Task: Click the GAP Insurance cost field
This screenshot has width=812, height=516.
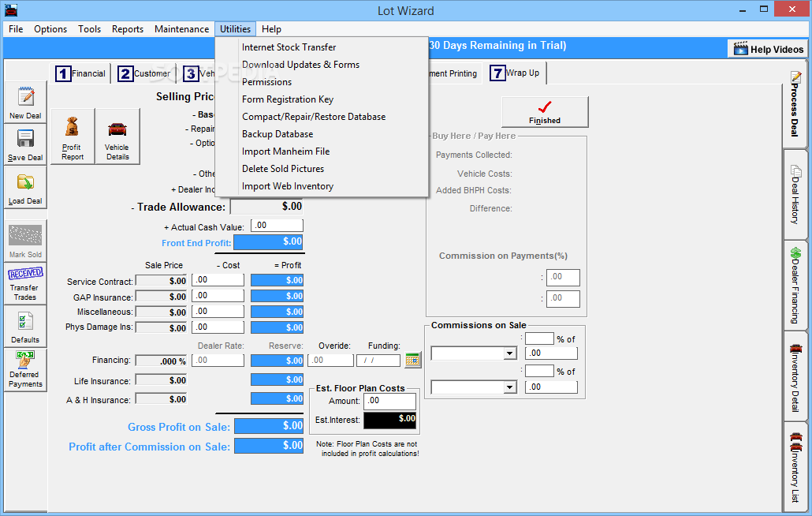Action: pyautogui.click(x=218, y=295)
